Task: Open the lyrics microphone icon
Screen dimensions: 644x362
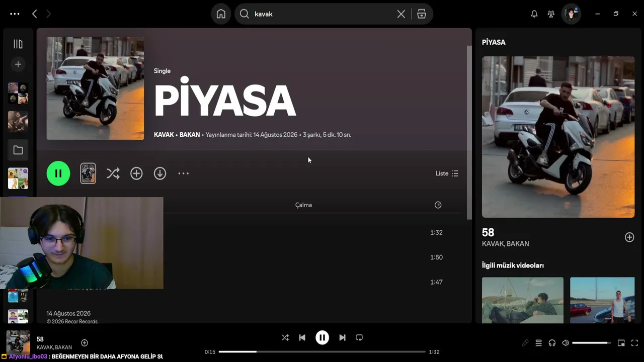Action: click(525, 343)
